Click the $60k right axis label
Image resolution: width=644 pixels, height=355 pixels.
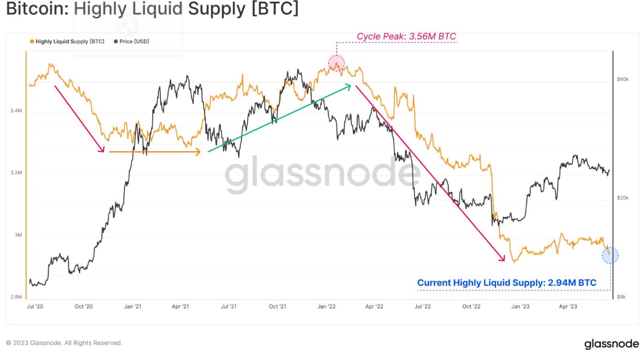[623, 79]
